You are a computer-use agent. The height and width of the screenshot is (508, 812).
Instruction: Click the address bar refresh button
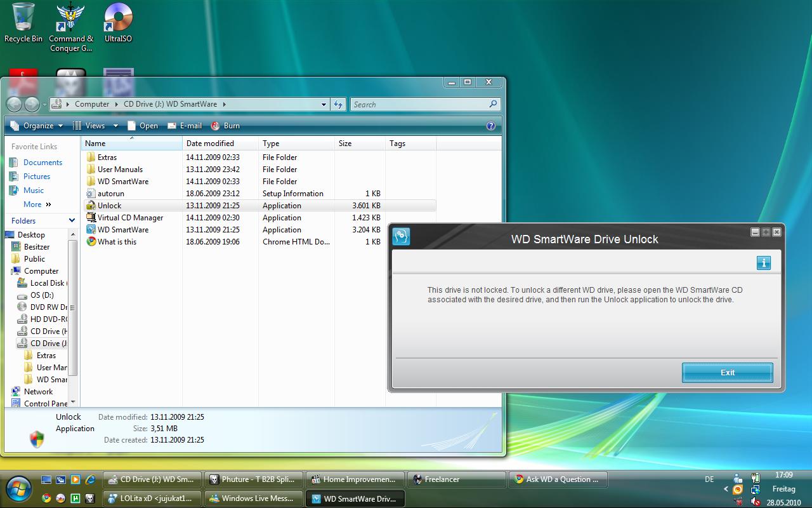pos(338,104)
